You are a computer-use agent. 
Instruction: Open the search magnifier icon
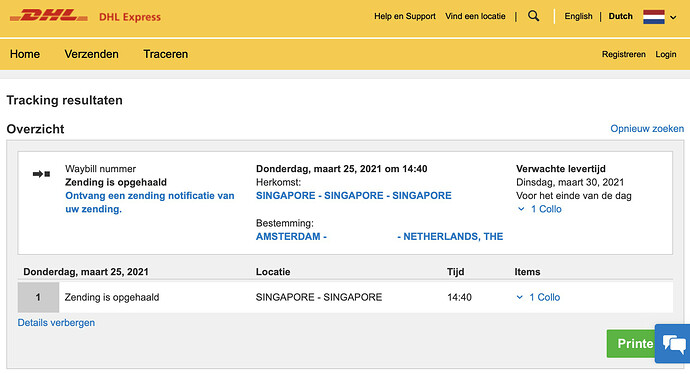[533, 16]
